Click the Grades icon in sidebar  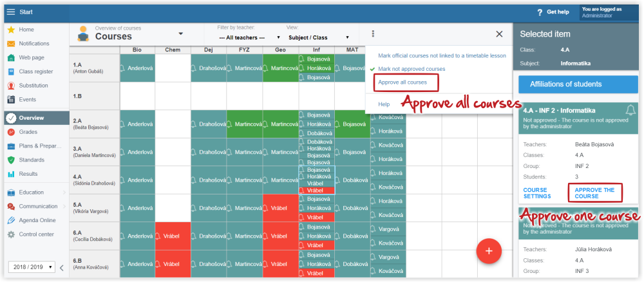click(11, 132)
